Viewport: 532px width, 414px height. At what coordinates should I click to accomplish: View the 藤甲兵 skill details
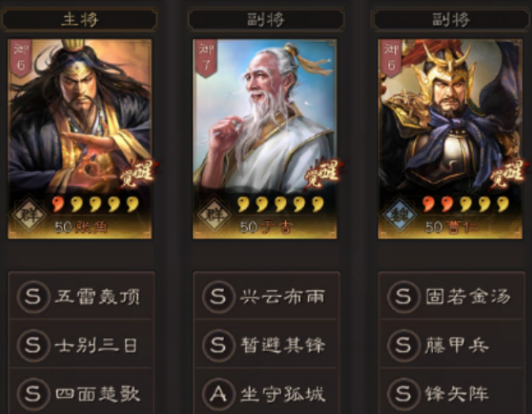tap(452, 344)
